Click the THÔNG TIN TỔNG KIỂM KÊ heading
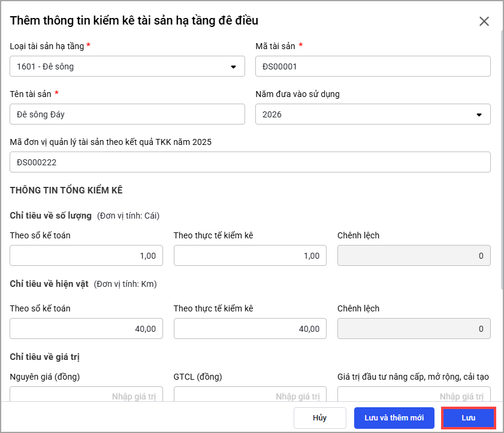This screenshot has width=504, height=433. click(66, 190)
